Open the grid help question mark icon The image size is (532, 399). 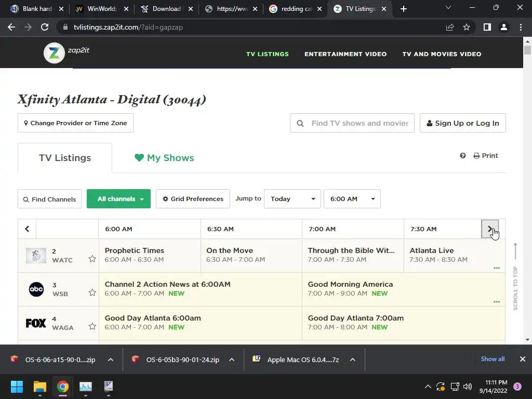pyautogui.click(x=463, y=156)
